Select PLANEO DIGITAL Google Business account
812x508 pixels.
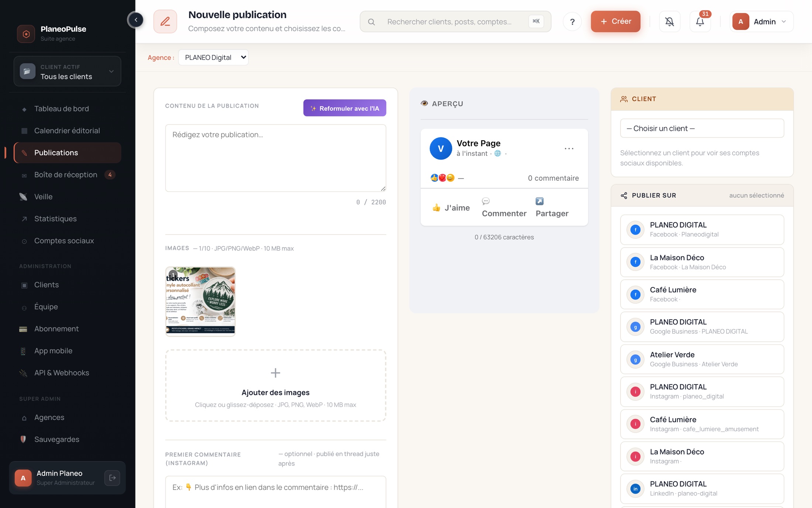click(702, 327)
